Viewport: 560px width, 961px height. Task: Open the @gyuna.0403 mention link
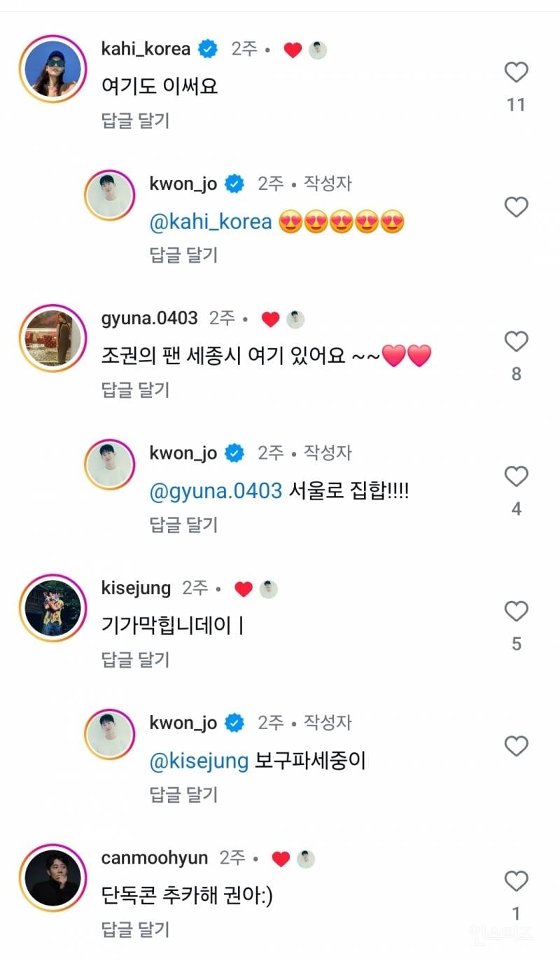216,491
